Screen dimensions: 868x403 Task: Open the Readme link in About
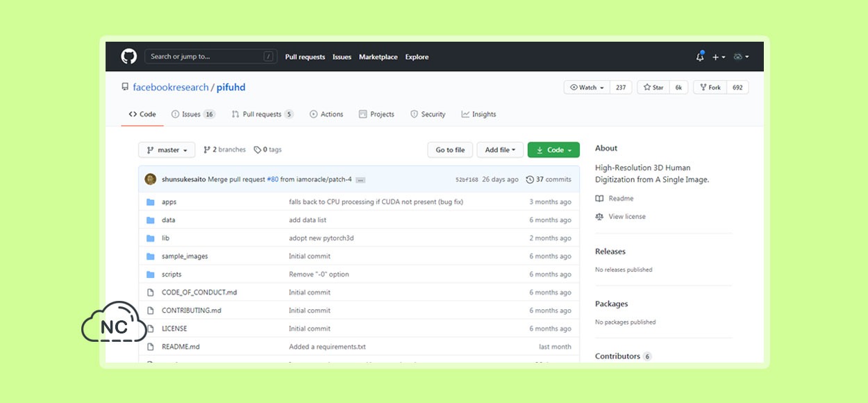(615, 199)
